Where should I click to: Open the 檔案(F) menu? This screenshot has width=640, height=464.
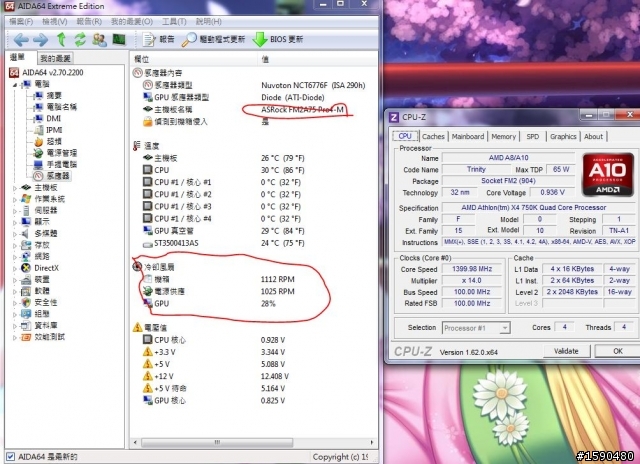pos(21,21)
